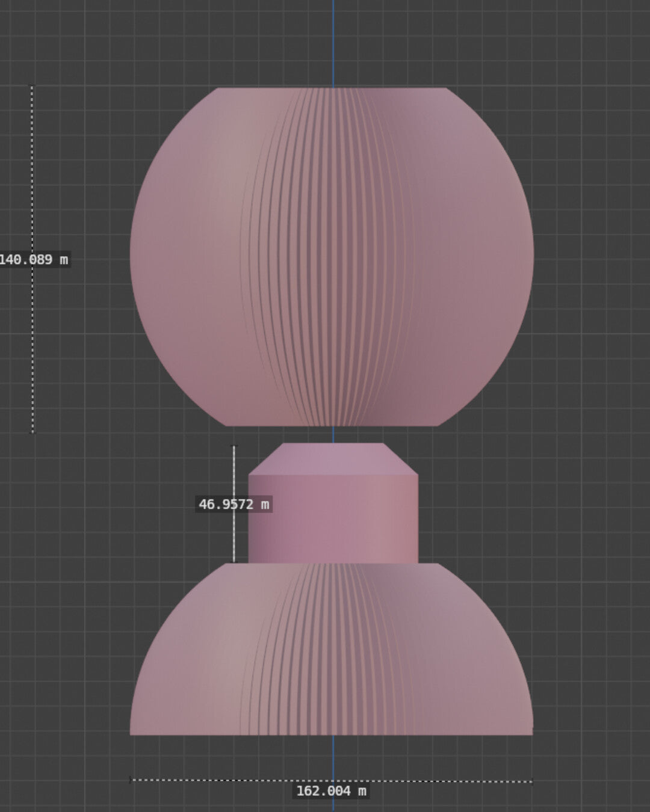This screenshot has width=650, height=812.
Task: Click the 46.9572 m measurement label
Action: click(x=234, y=504)
